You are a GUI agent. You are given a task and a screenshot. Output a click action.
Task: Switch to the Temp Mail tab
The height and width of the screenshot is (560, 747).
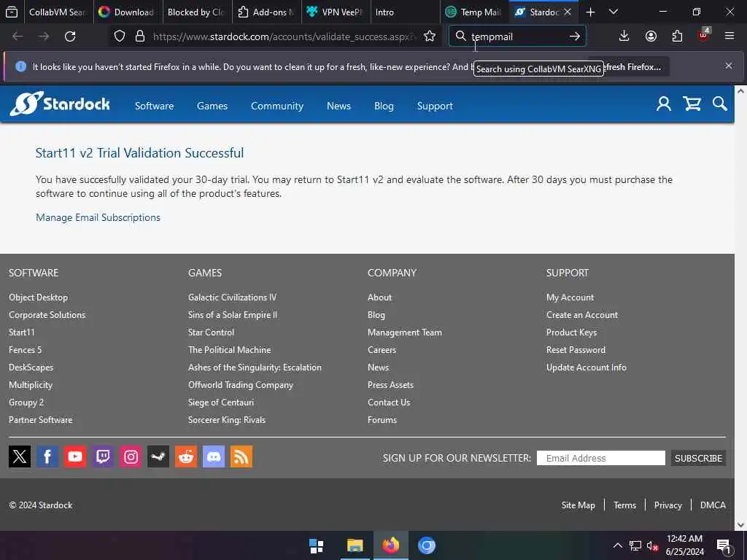476,12
